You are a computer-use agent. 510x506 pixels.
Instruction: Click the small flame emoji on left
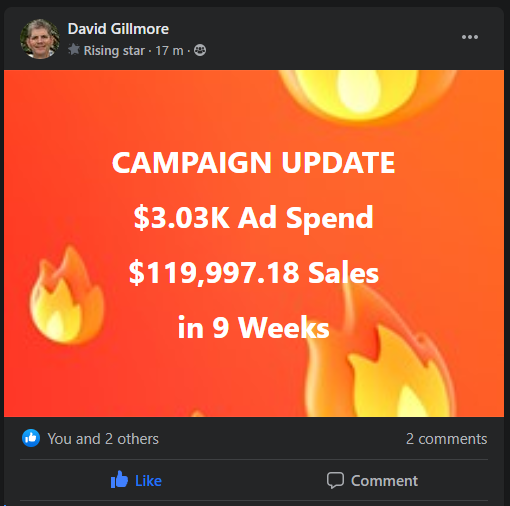point(67,296)
